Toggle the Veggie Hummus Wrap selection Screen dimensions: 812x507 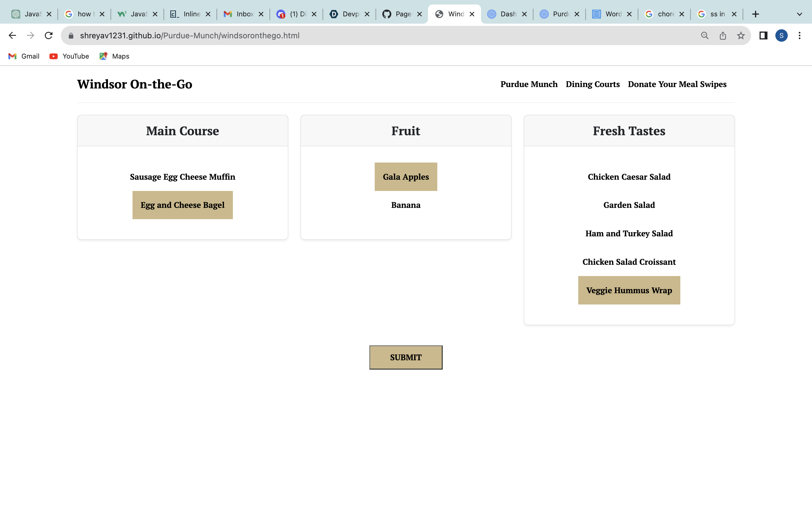[629, 290]
